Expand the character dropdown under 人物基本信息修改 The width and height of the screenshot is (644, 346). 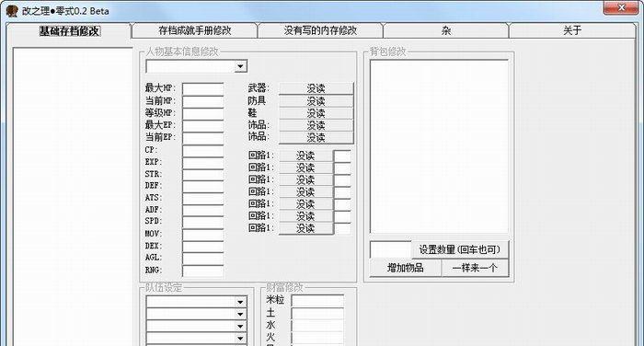(x=241, y=66)
